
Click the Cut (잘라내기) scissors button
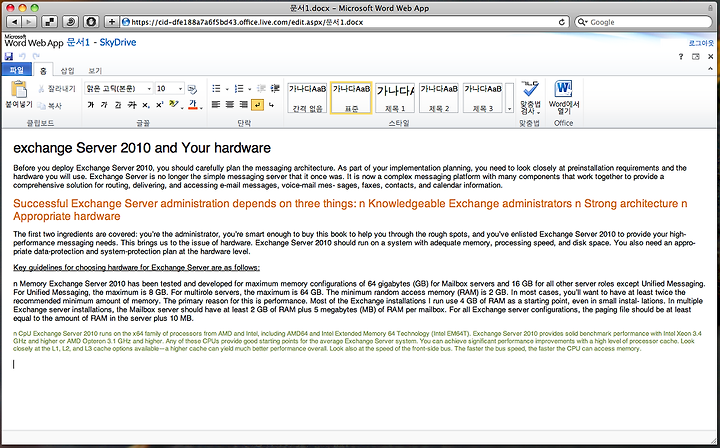[x=57, y=89]
